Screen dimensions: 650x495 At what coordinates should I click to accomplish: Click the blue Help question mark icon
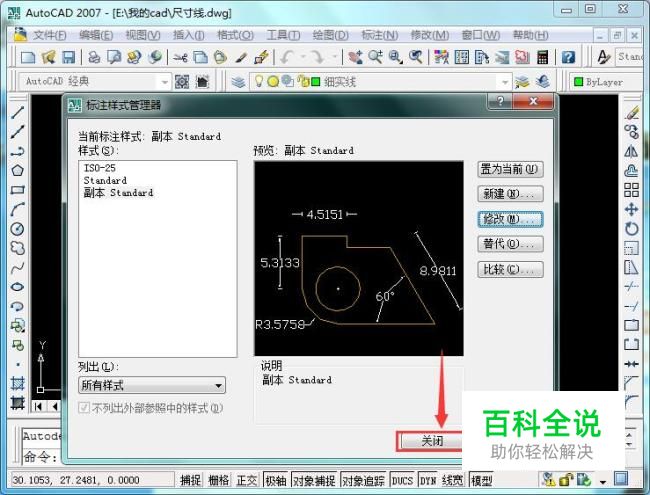[568, 57]
